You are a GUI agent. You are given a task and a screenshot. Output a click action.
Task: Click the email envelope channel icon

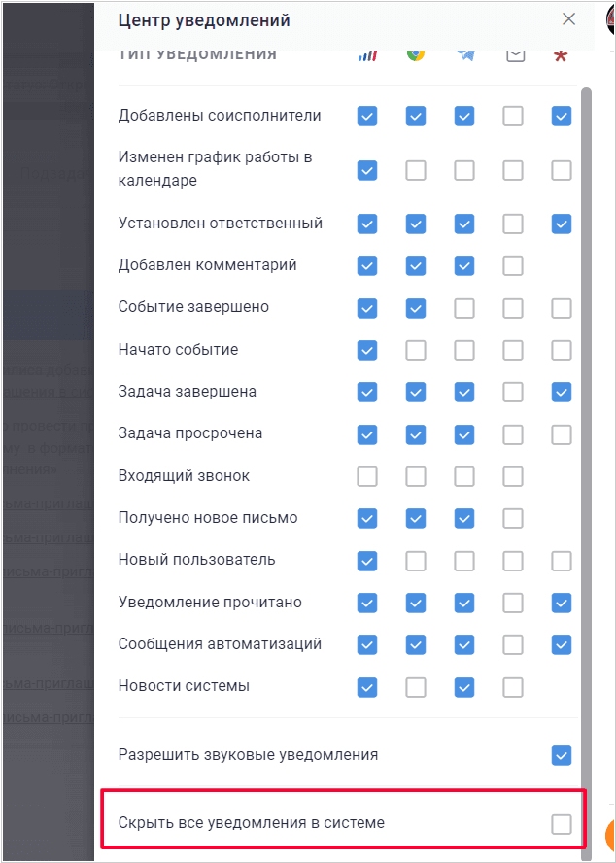tap(514, 54)
